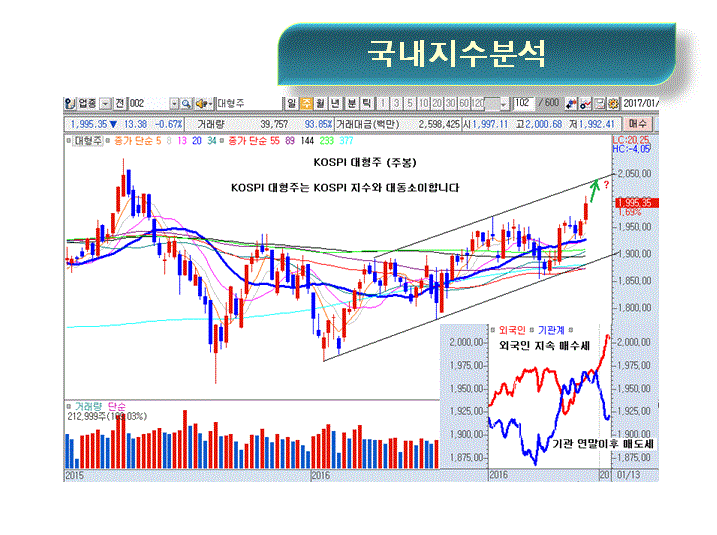Click the speaker alert icon
Image resolution: width=717 pixels, height=535 pixels.
point(203,104)
